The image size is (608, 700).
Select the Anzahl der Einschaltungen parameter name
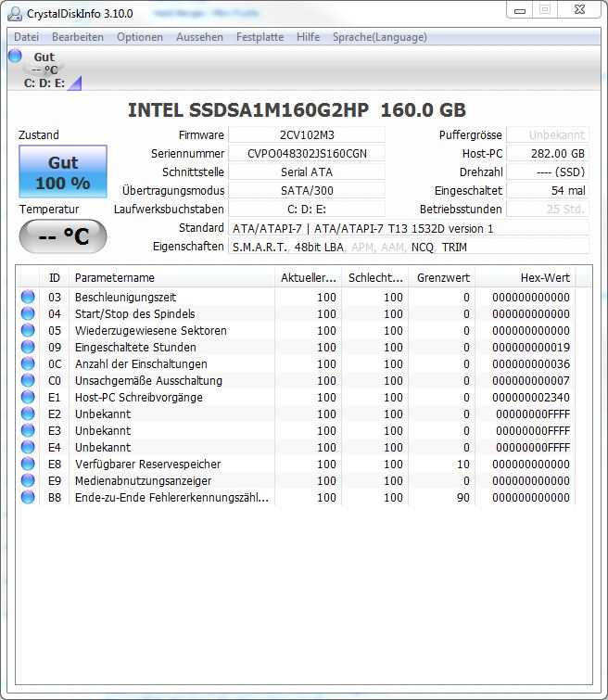(x=141, y=364)
